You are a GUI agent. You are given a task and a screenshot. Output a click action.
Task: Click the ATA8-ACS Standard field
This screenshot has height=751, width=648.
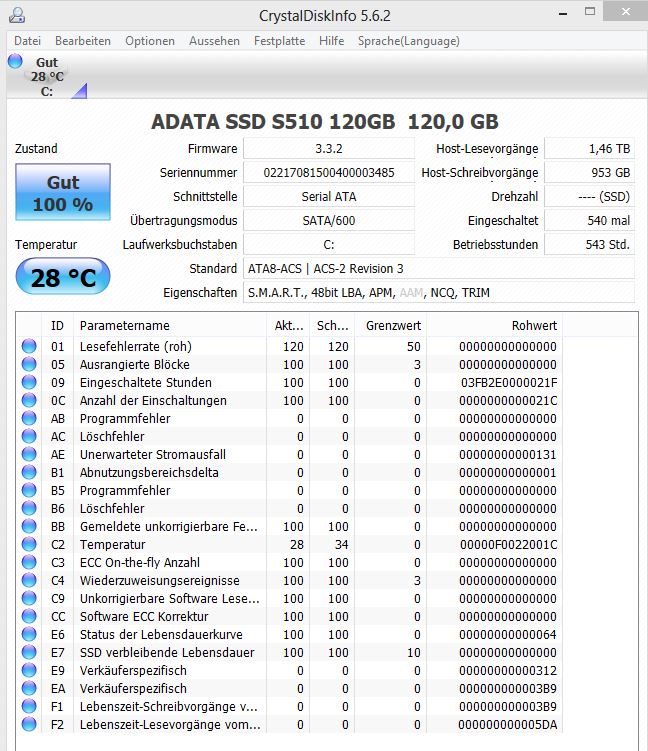439,269
